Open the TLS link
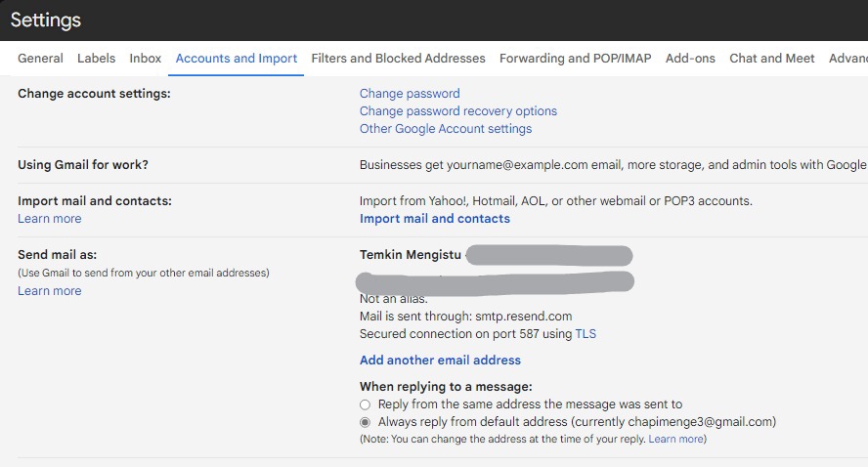868x467 pixels. tap(586, 334)
